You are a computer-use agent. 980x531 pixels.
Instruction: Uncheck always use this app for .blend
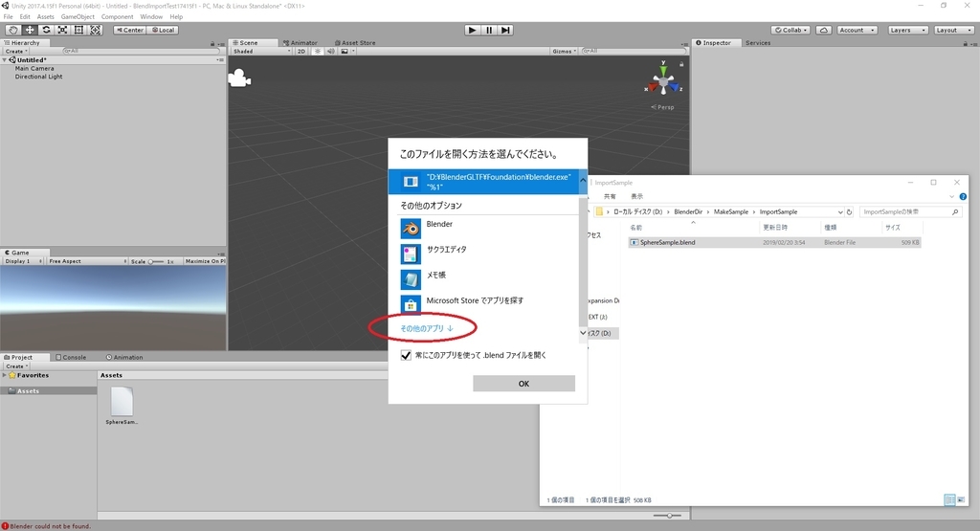click(x=406, y=355)
